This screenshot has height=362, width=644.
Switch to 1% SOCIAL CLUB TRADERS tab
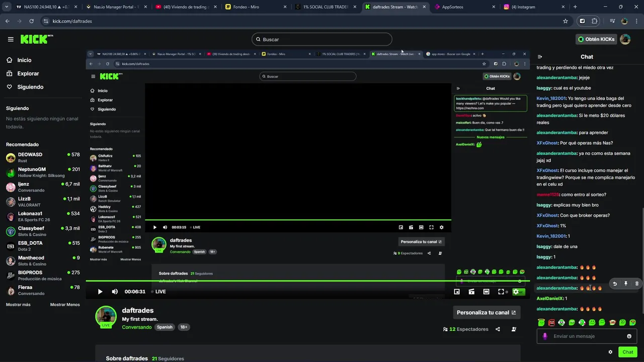325,7
